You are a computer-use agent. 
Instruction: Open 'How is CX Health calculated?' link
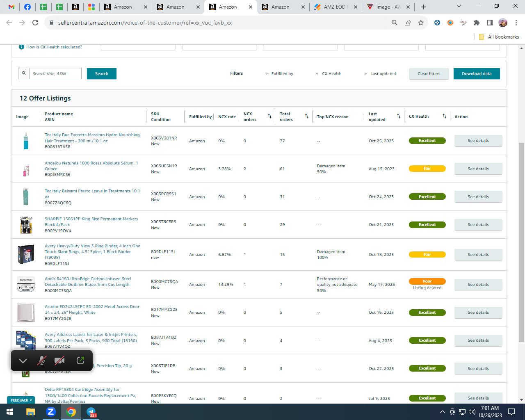pos(54,47)
